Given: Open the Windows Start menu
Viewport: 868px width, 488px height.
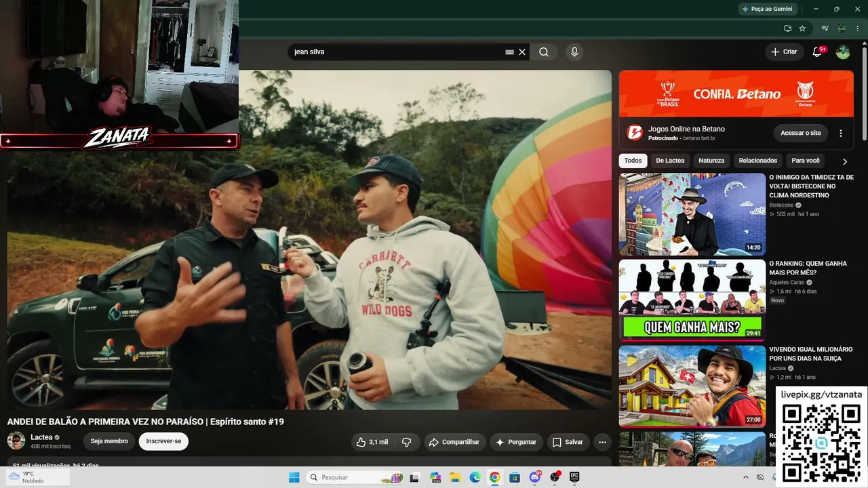Looking at the screenshot, I should 294,477.
